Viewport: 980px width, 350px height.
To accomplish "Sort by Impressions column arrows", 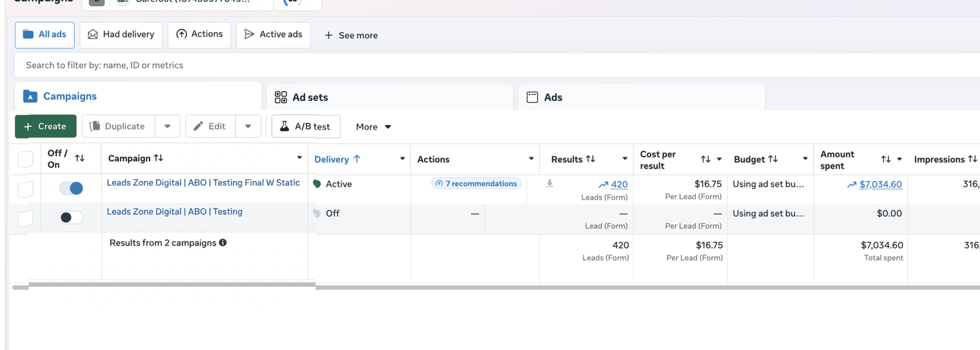I will 973,159.
